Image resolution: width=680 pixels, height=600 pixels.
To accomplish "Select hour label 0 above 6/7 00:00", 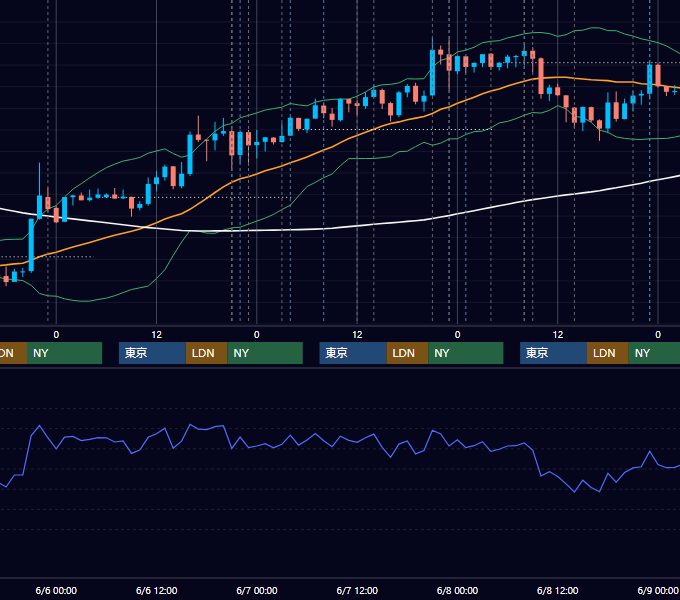I will click(x=257, y=335).
